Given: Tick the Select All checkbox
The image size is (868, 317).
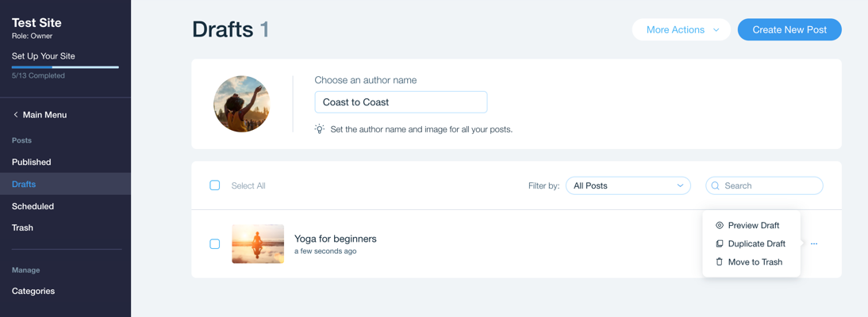Looking at the screenshot, I should (215, 185).
